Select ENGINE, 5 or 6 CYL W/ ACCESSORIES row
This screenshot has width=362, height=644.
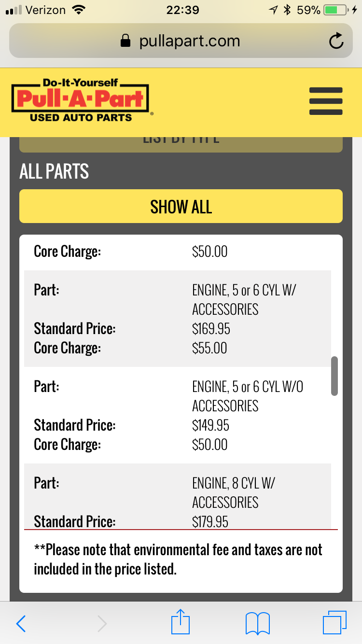point(178,319)
